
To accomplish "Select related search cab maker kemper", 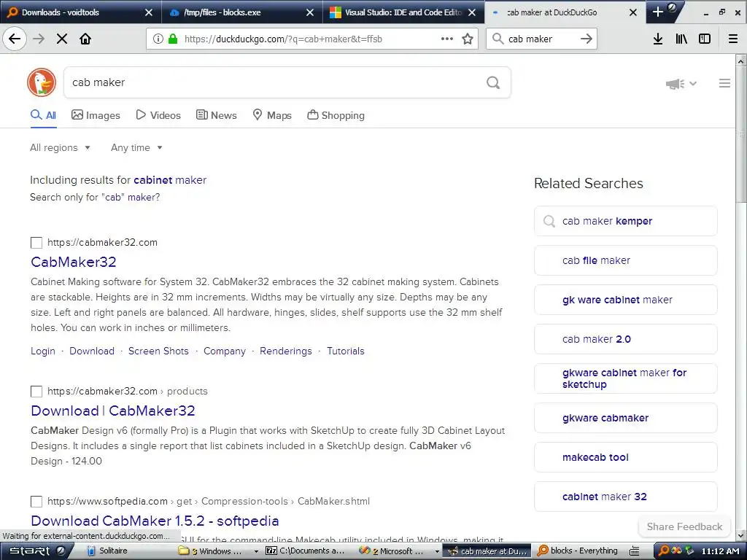I will [x=625, y=221].
